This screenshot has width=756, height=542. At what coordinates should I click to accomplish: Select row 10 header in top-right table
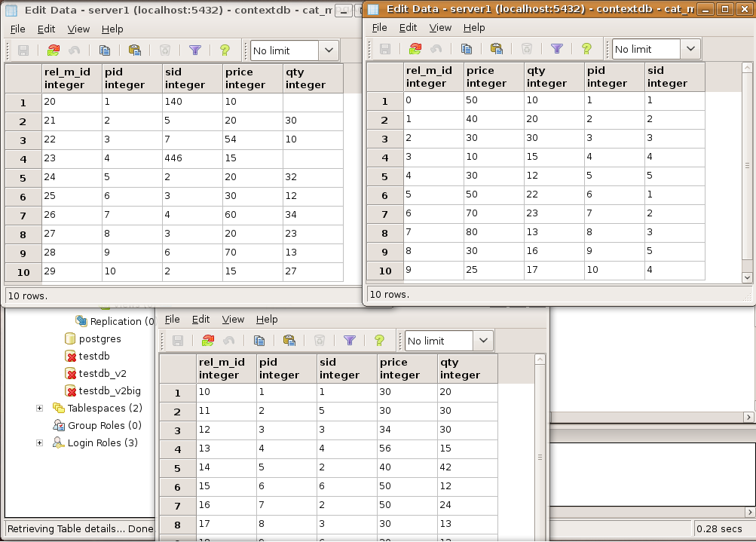pos(385,271)
